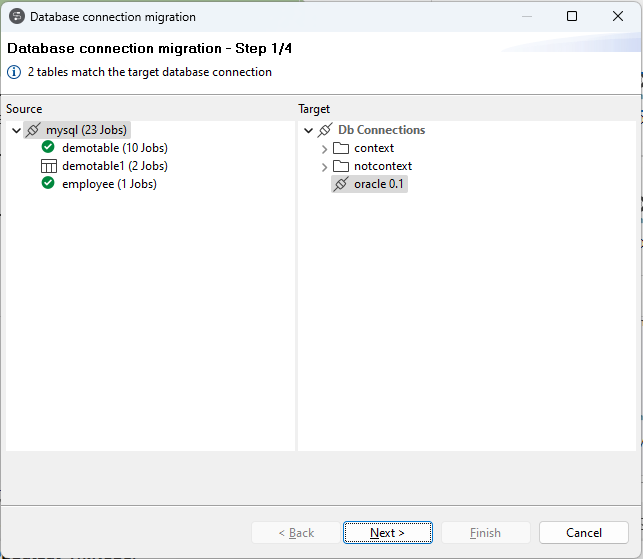Viewport: 643px width, 559px height.
Task: Click the dialog title bar app icon
Action: 17,17
